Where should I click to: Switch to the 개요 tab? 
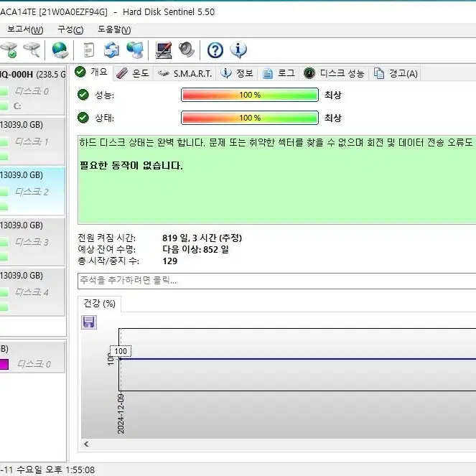coord(93,73)
